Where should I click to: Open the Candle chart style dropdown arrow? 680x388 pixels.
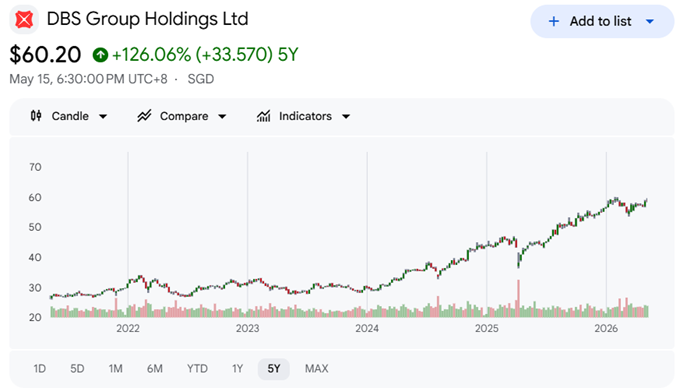tap(103, 116)
